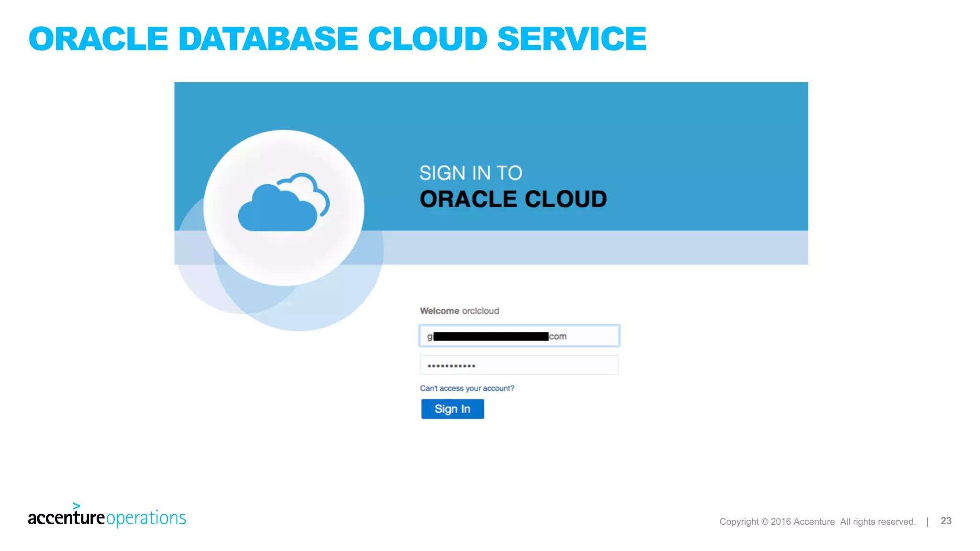Open the "Can't access your account?" link
The width and height of the screenshot is (980, 551).
pyautogui.click(x=467, y=388)
